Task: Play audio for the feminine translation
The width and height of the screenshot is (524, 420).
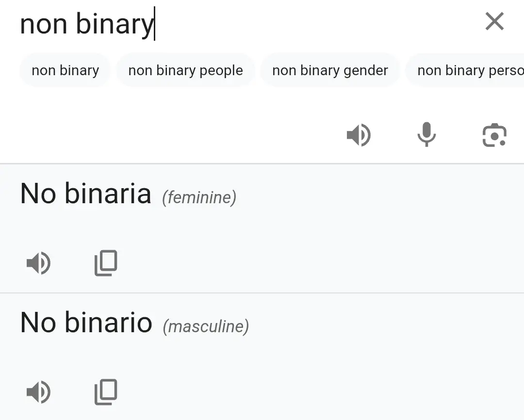Action: [38, 263]
